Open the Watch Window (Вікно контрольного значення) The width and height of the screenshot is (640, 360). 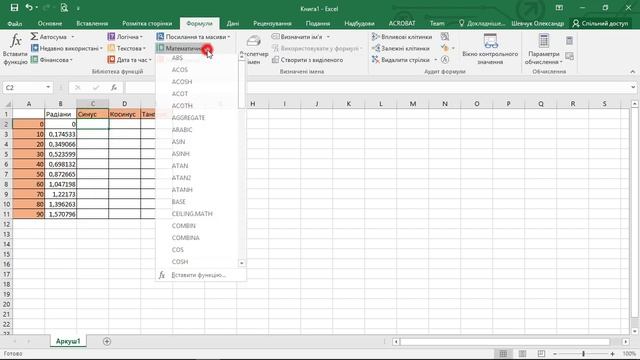490,49
